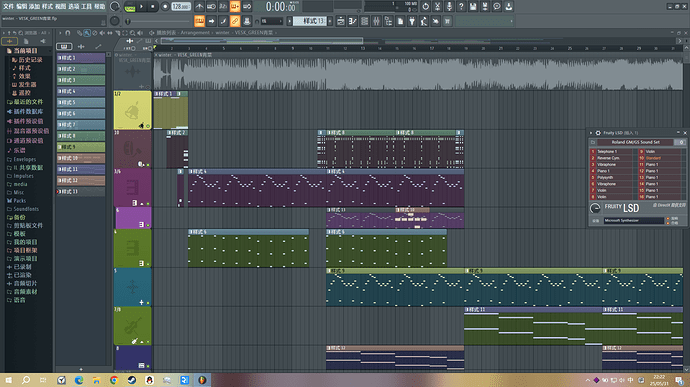Open the content library shopping cart icon
The height and width of the screenshot is (387, 690).
pyautogui.click(x=448, y=21)
